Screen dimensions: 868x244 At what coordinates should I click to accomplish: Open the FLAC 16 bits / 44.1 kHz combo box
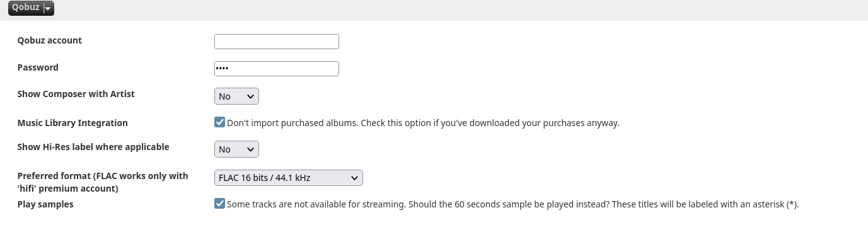pyautogui.click(x=289, y=178)
